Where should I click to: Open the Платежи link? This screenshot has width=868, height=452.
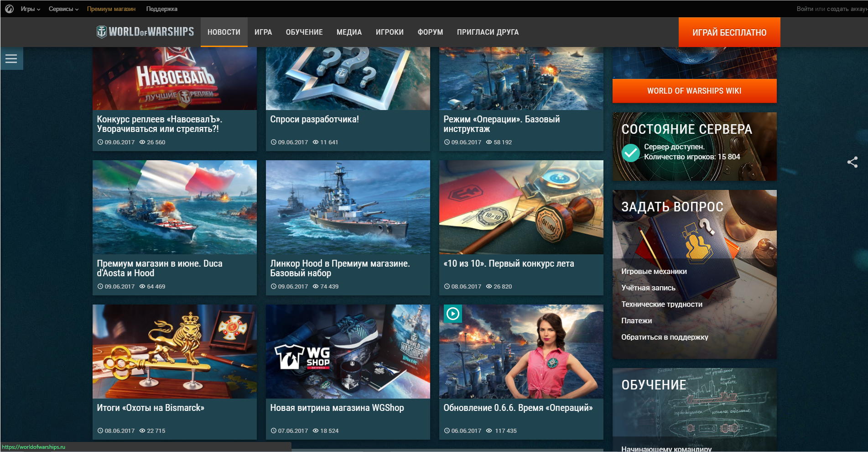(x=637, y=321)
